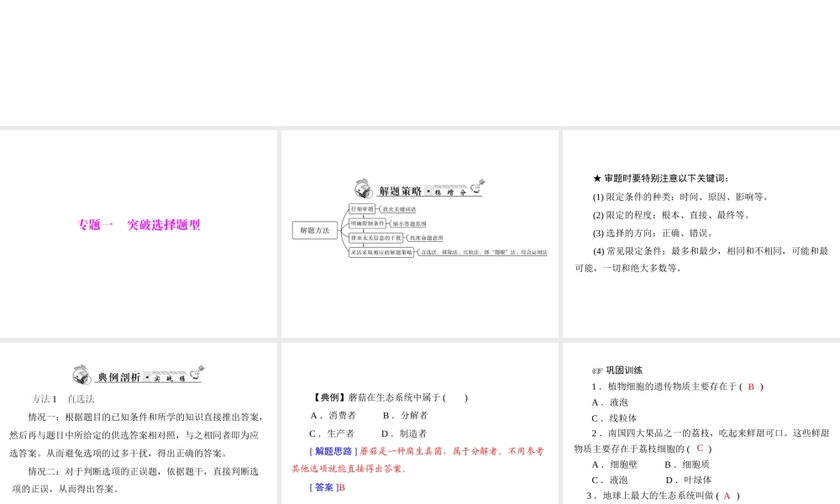Select the '排除无关信息的干扰' mind map node
Viewport: 840px width, 504px height.
coord(375,237)
